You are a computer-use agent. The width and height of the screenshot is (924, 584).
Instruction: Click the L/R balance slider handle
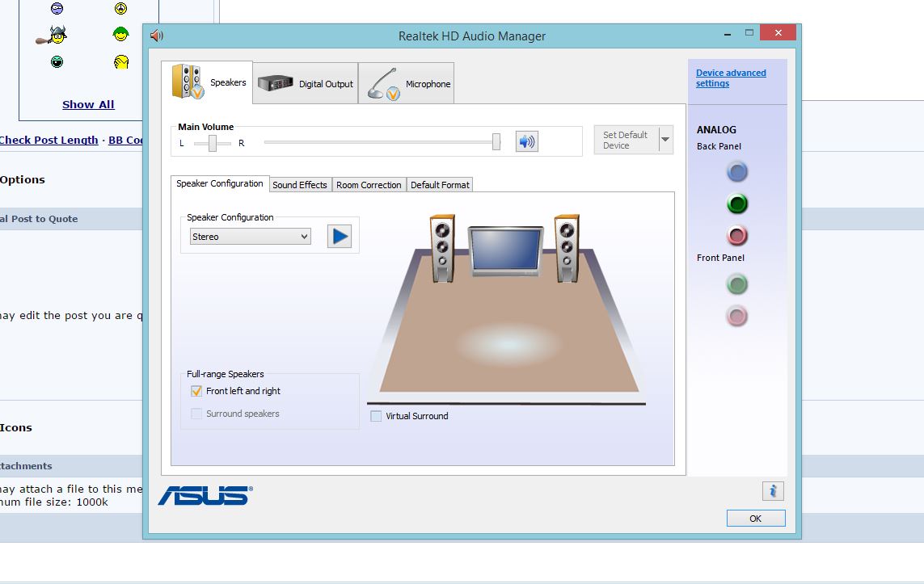pos(212,143)
